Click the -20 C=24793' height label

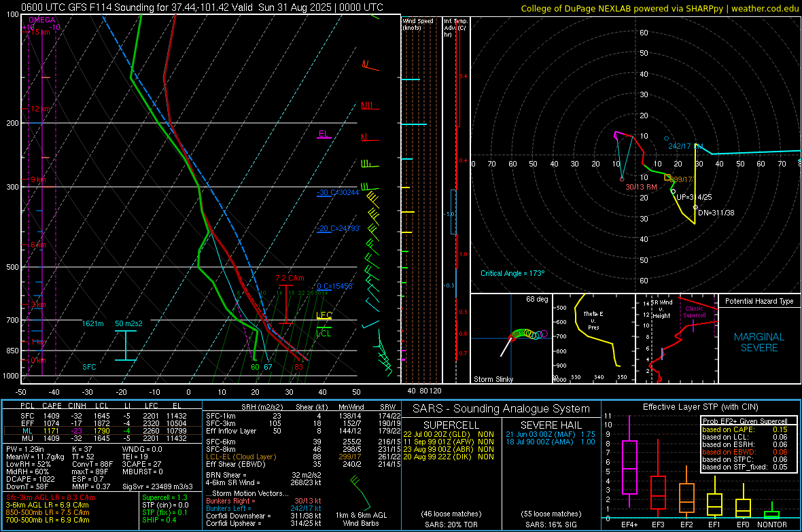(338, 229)
